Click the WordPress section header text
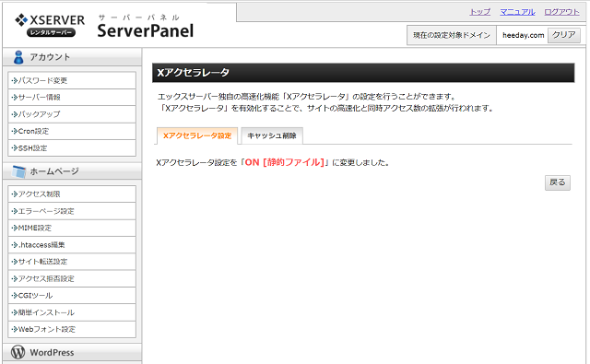 [x=52, y=353]
